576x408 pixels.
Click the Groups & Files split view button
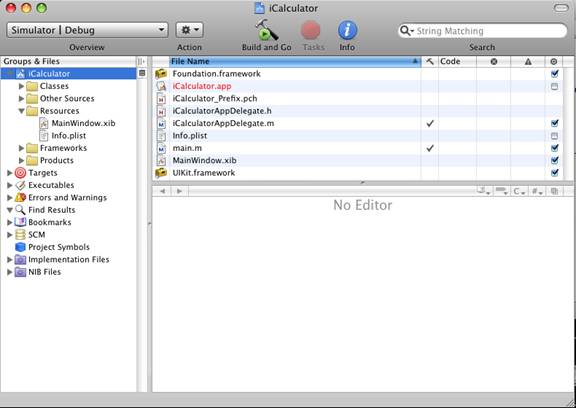pos(141,61)
